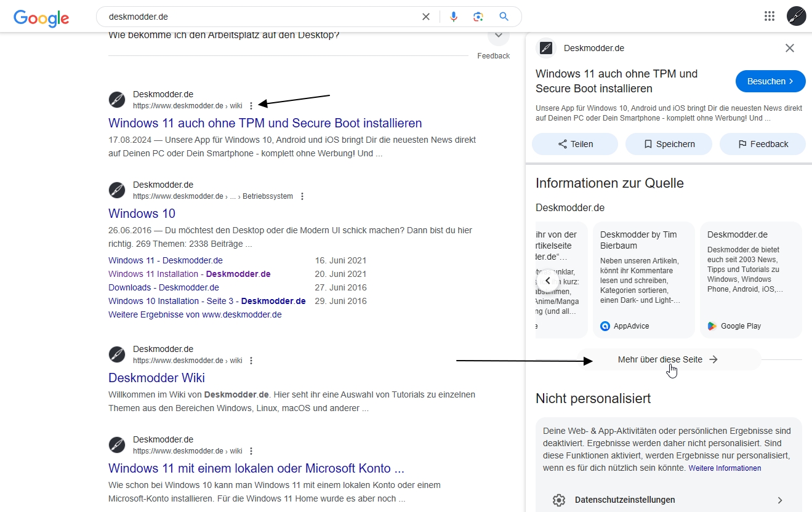Click date text 16. Juni 2021
Viewport: 812px width, 512px height.
340,260
